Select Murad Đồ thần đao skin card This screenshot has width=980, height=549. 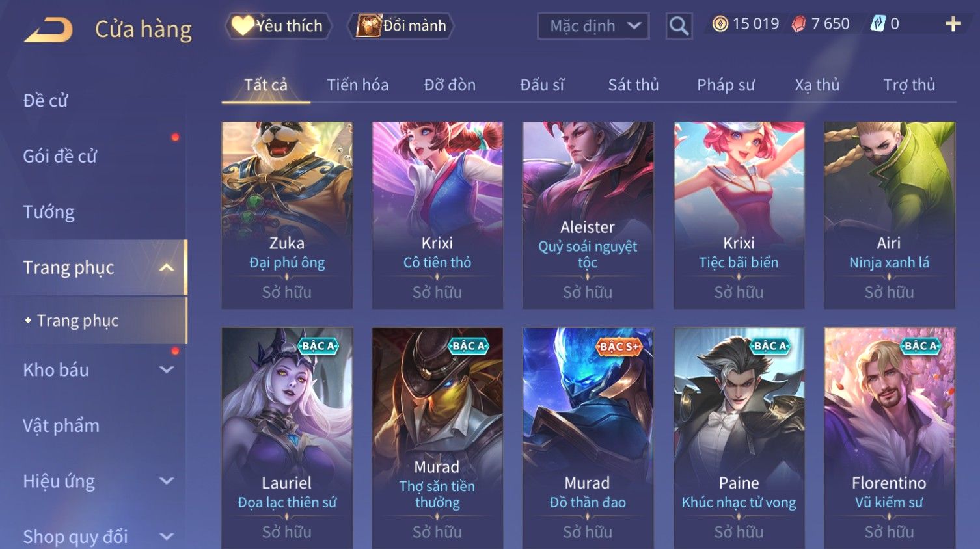point(588,437)
